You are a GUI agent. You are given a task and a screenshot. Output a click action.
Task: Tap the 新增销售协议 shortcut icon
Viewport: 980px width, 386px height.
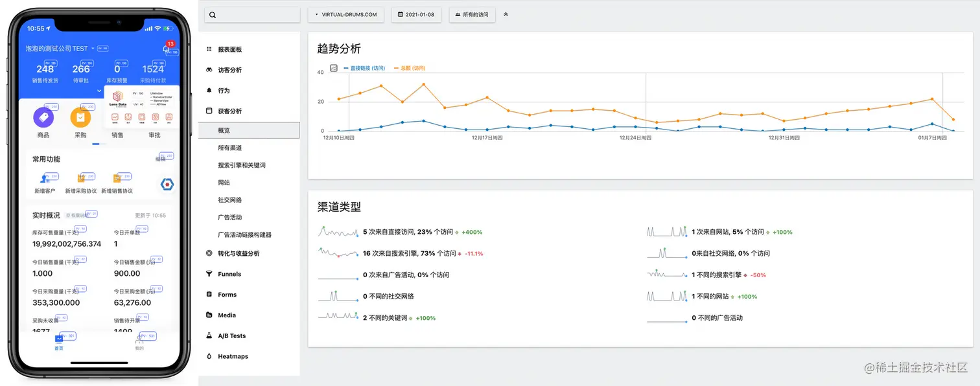(x=117, y=179)
